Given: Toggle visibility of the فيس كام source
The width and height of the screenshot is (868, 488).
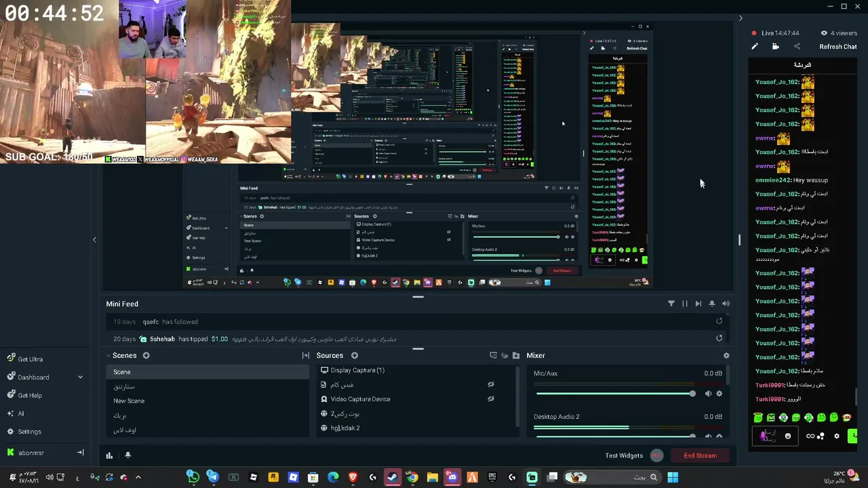Looking at the screenshot, I should pyautogui.click(x=490, y=384).
